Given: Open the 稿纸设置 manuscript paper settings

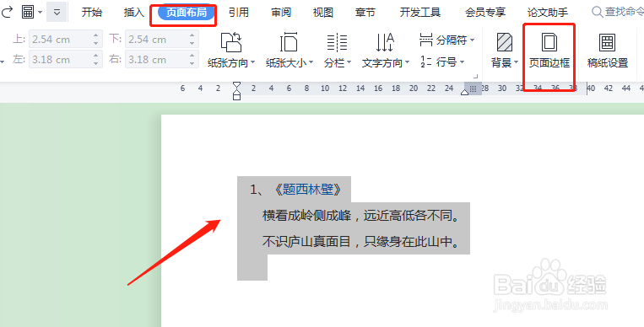Looking at the screenshot, I should [x=608, y=51].
